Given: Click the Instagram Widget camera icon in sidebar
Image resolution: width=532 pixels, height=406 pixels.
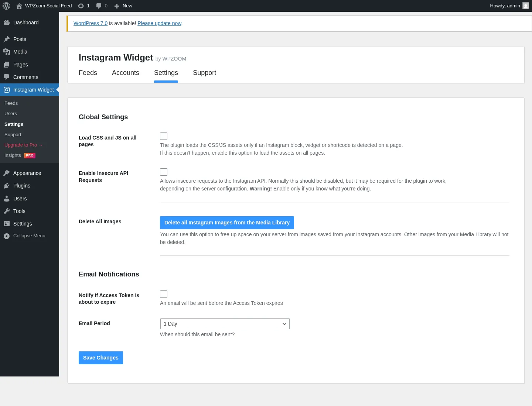Looking at the screenshot, I should click(7, 90).
